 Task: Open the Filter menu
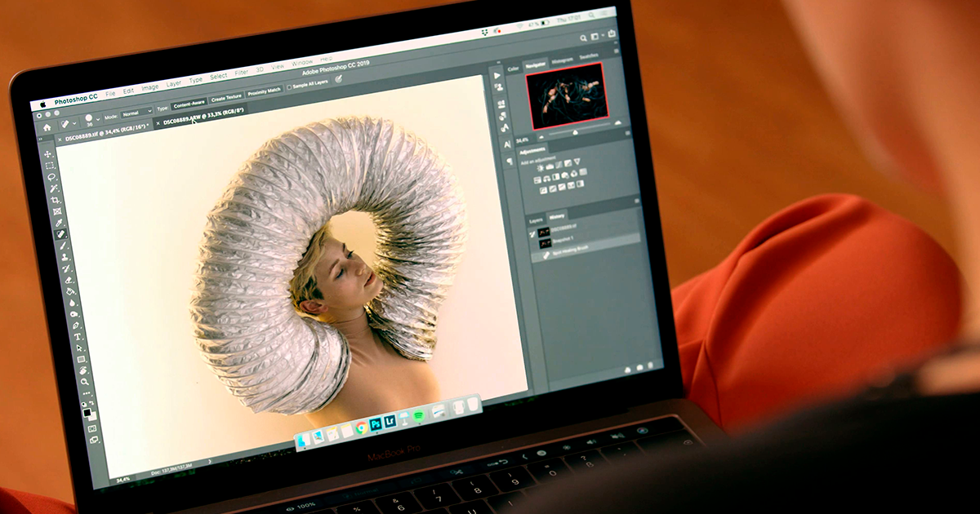click(242, 73)
